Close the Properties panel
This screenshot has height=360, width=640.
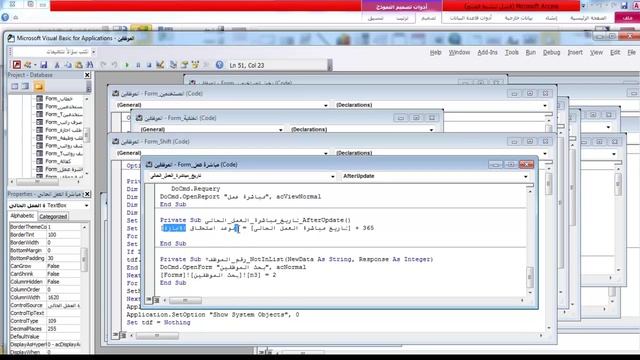[x=87, y=194]
